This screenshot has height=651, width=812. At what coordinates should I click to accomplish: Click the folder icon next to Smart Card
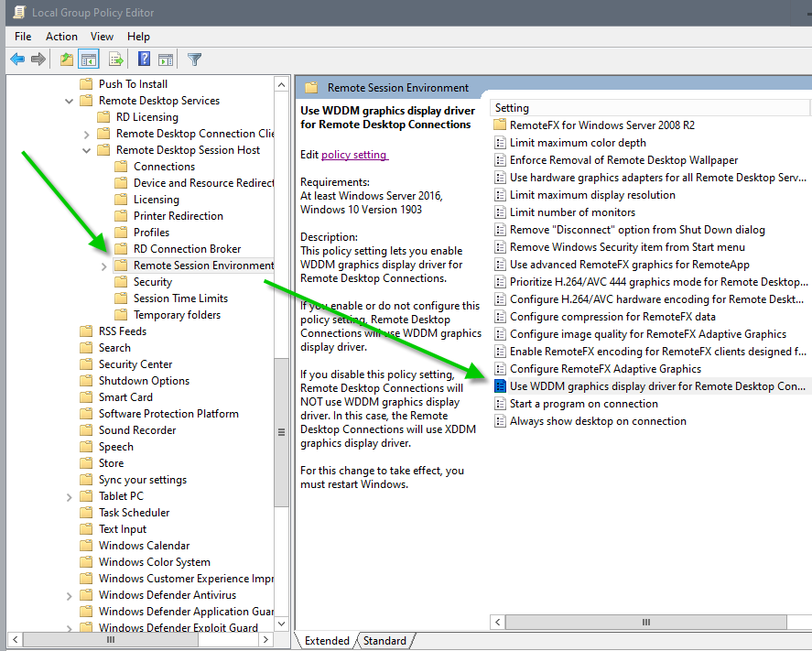click(x=86, y=396)
